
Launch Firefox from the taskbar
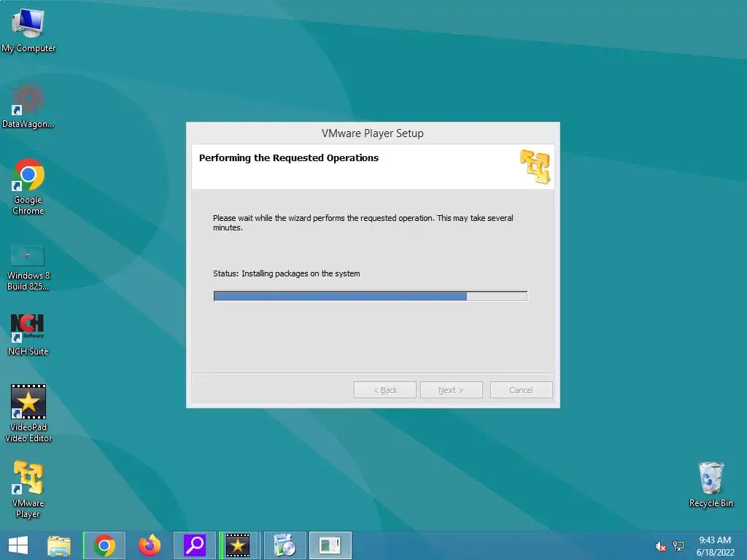150,545
